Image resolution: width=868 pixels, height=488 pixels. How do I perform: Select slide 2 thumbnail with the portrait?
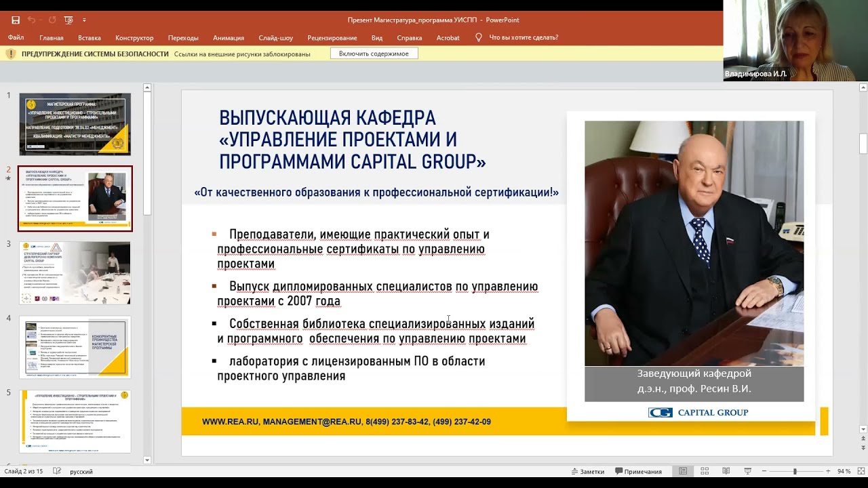point(75,199)
